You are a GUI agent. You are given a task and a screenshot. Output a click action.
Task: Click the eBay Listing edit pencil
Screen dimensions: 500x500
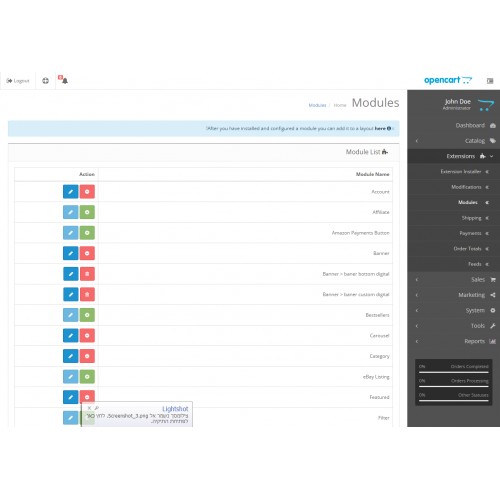[70, 377]
